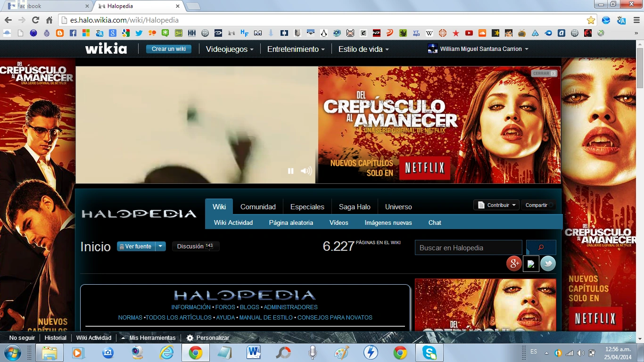Close the banner ad with CERRAR

(x=545, y=74)
